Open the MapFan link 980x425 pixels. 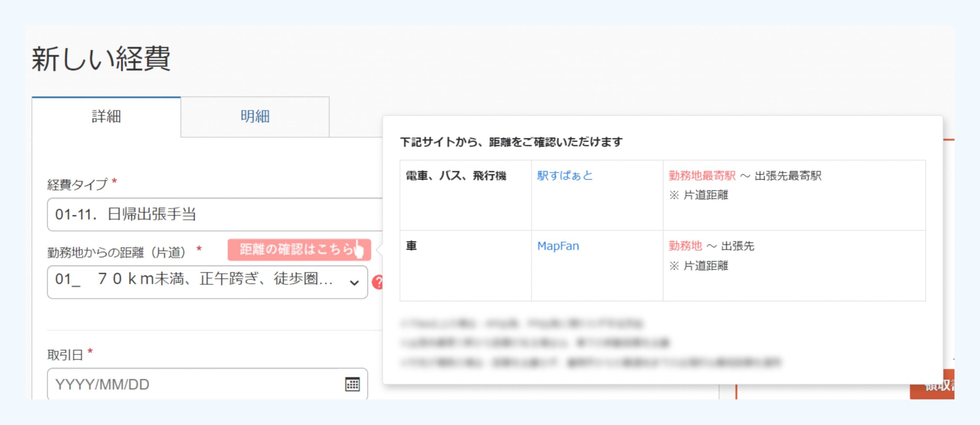point(558,246)
